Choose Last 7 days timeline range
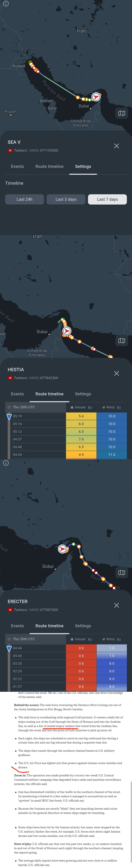This screenshot has width=132, height=868. (107, 200)
